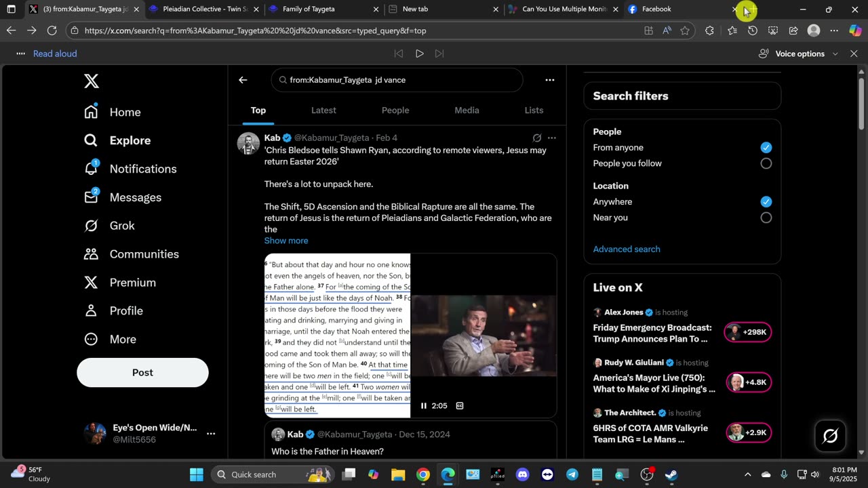Open the search options three-dot menu
Image resolution: width=868 pixels, height=488 pixels.
[550, 80]
